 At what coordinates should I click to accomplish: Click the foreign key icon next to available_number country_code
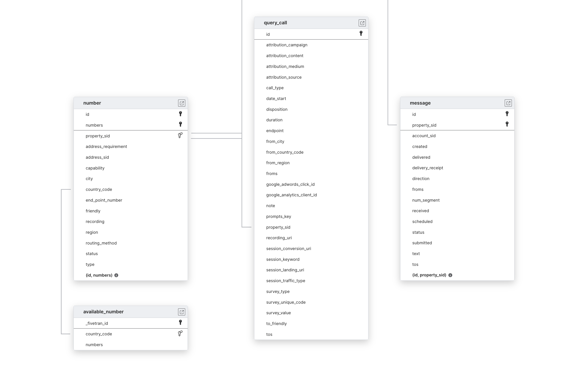[180, 334]
